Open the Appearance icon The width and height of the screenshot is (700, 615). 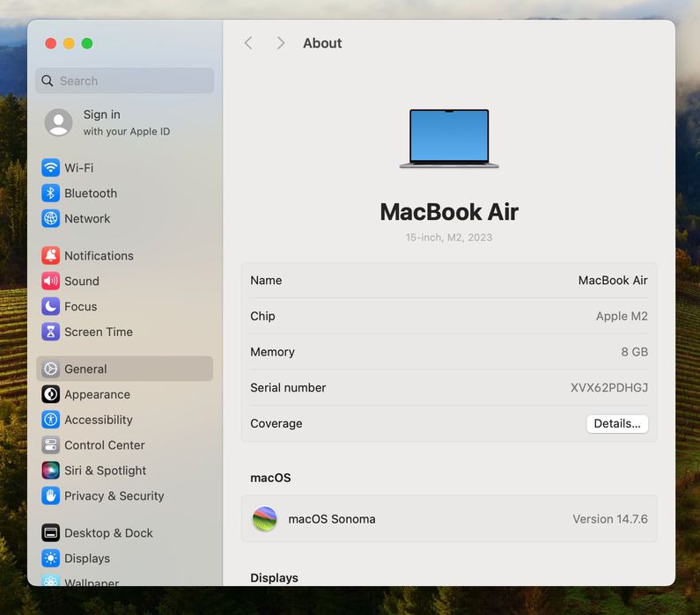pyautogui.click(x=50, y=394)
